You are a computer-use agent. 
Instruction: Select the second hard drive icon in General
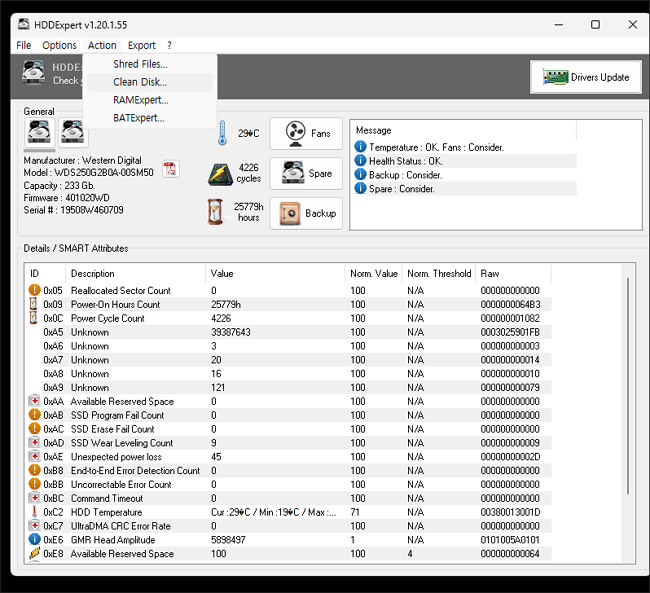click(73, 132)
